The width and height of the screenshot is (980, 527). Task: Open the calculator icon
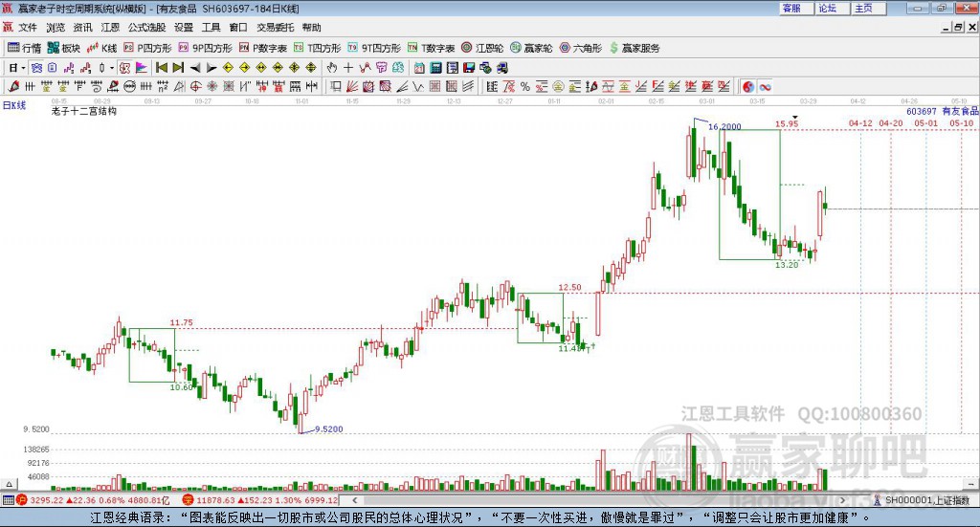coord(436,68)
